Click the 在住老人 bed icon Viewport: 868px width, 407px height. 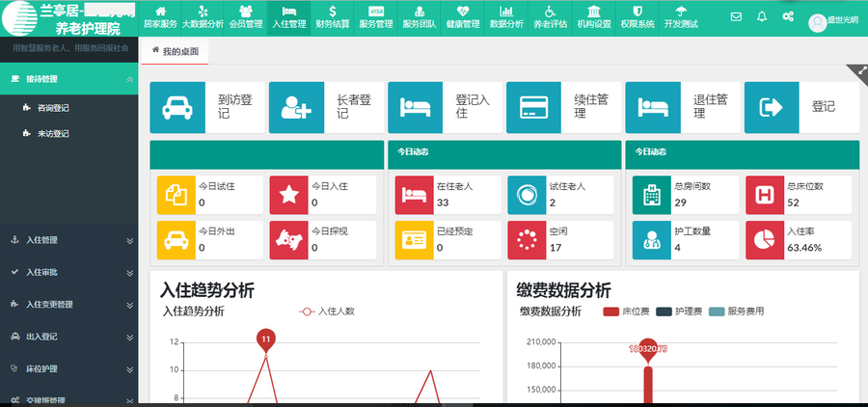point(414,195)
